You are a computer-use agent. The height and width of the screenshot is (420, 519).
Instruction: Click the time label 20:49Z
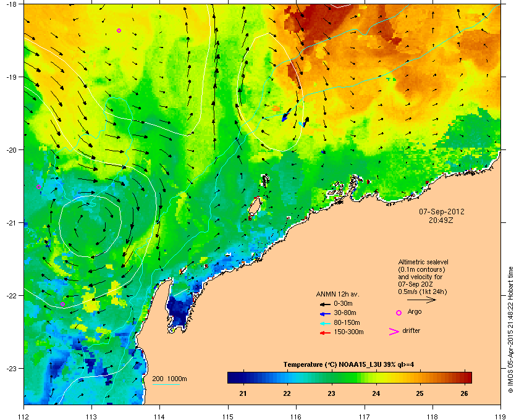click(x=441, y=220)
